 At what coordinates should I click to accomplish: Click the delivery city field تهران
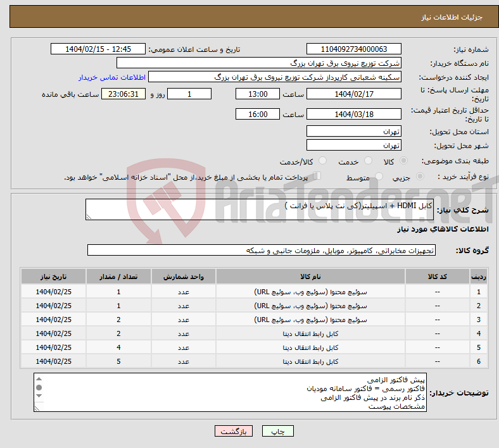[353, 145]
